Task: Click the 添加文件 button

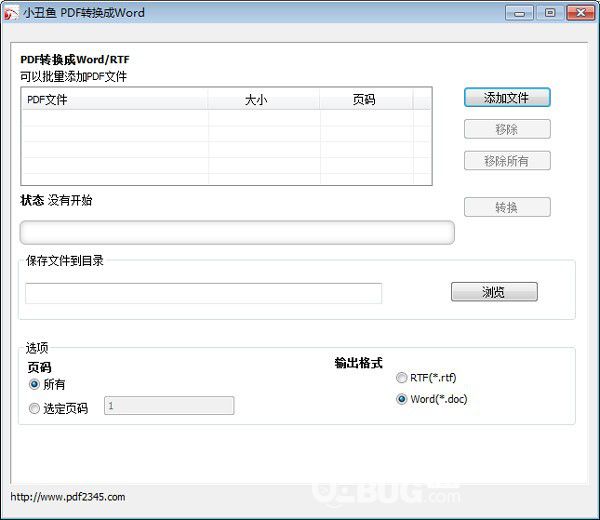Action: click(x=507, y=98)
